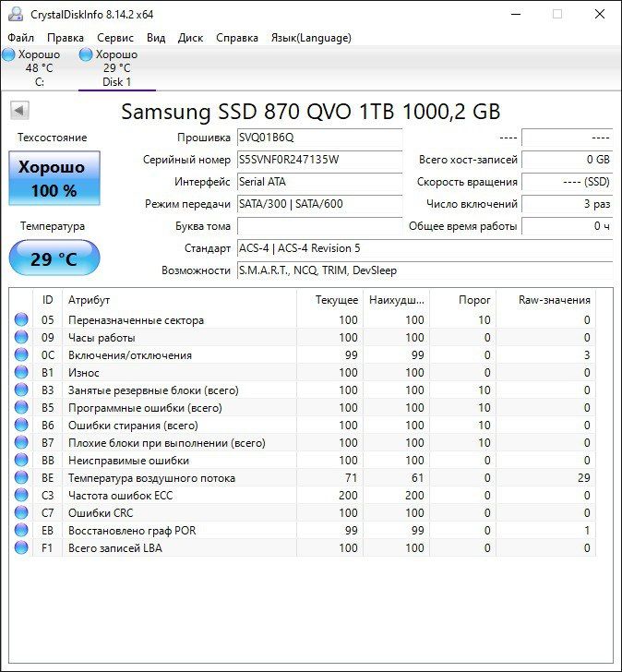The width and height of the screenshot is (622, 672).
Task: Click the Текущее column header
Action: click(x=329, y=300)
